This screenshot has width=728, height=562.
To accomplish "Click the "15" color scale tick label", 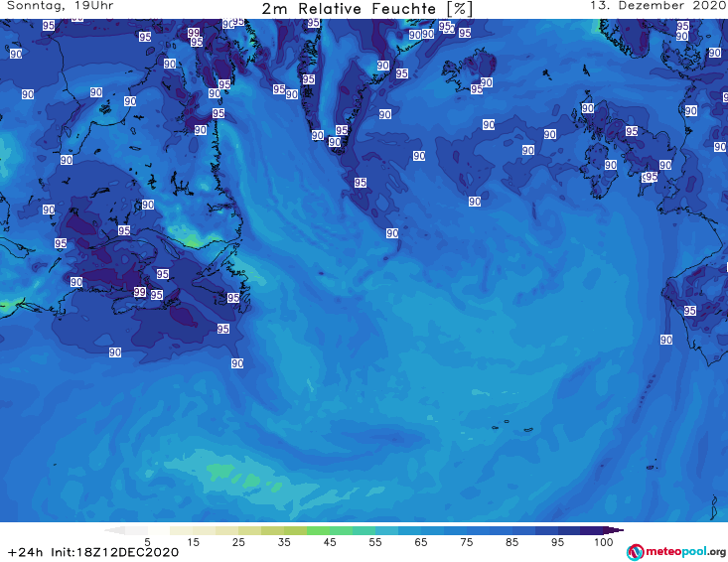I will pos(193,542).
